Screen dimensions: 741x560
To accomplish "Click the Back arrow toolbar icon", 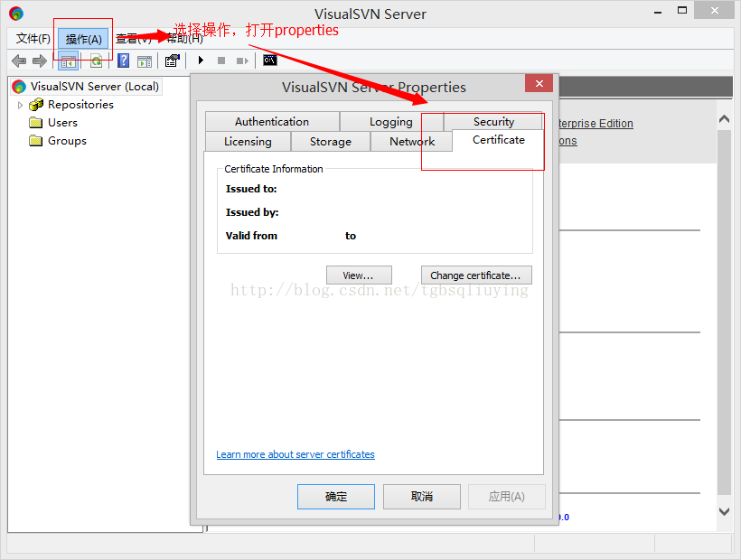I will [x=19, y=61].
